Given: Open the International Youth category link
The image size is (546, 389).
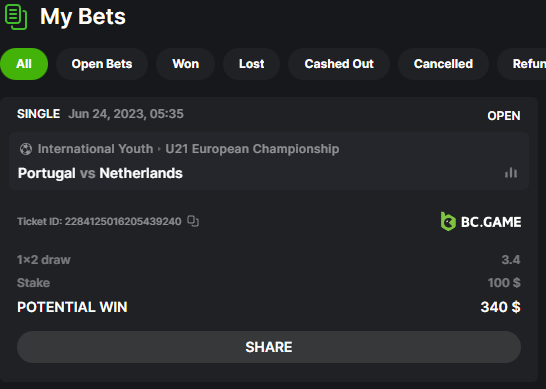Looking at the screenshot, I should [x=95, y=149].
